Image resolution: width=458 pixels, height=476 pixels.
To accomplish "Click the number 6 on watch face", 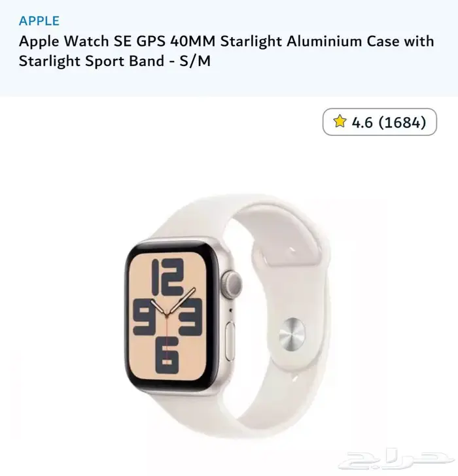I will click(x=167, y=355).
